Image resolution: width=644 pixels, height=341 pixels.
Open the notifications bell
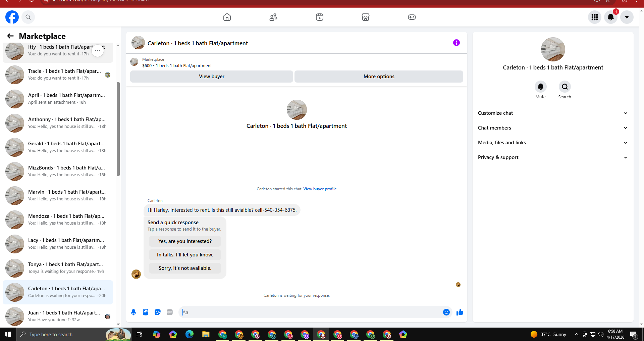coord(611,17)
